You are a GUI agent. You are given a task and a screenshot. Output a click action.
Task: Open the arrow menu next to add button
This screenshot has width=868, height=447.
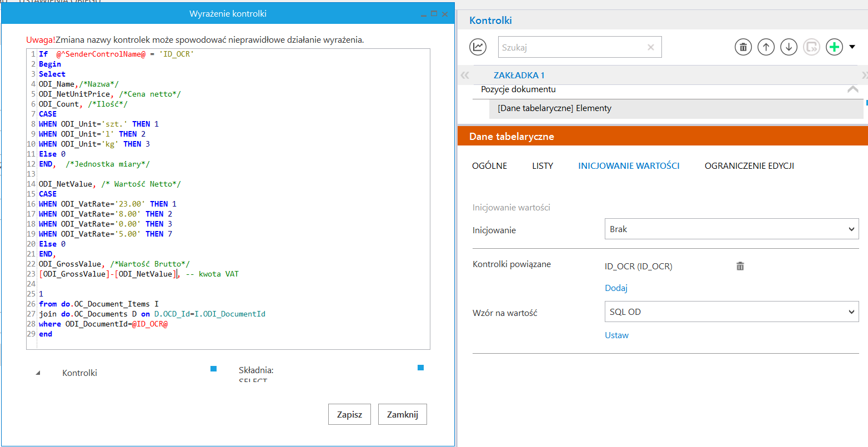coord(852,47)
